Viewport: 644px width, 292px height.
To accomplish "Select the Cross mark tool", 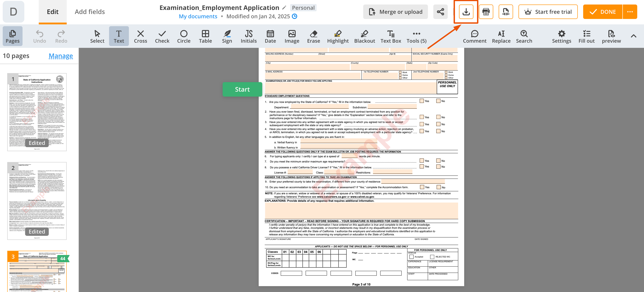I will coord(140,36).
